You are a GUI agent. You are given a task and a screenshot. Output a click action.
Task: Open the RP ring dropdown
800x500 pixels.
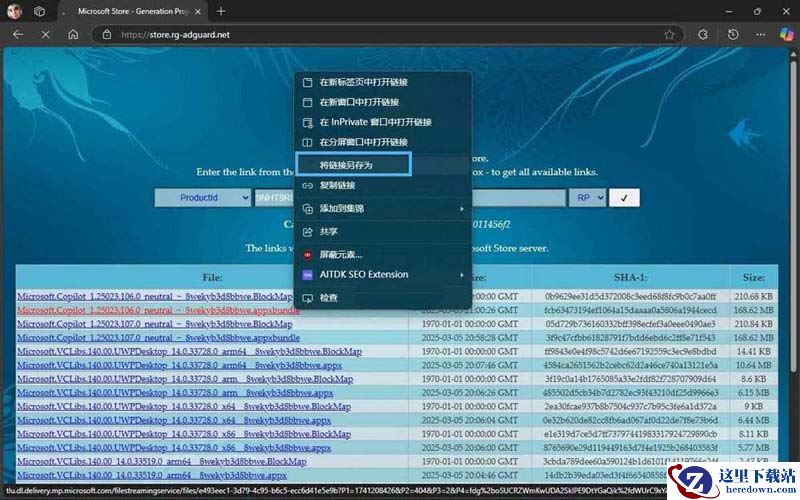[x=587, y=197]
